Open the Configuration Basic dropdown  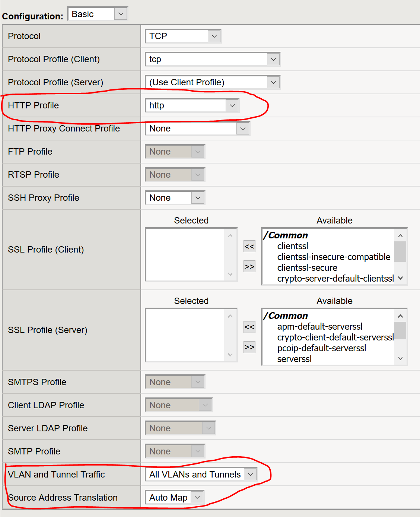98,14
